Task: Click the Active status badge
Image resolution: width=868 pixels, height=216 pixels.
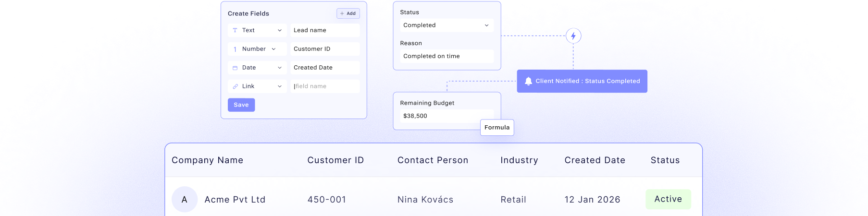Action: coord(668,199)
